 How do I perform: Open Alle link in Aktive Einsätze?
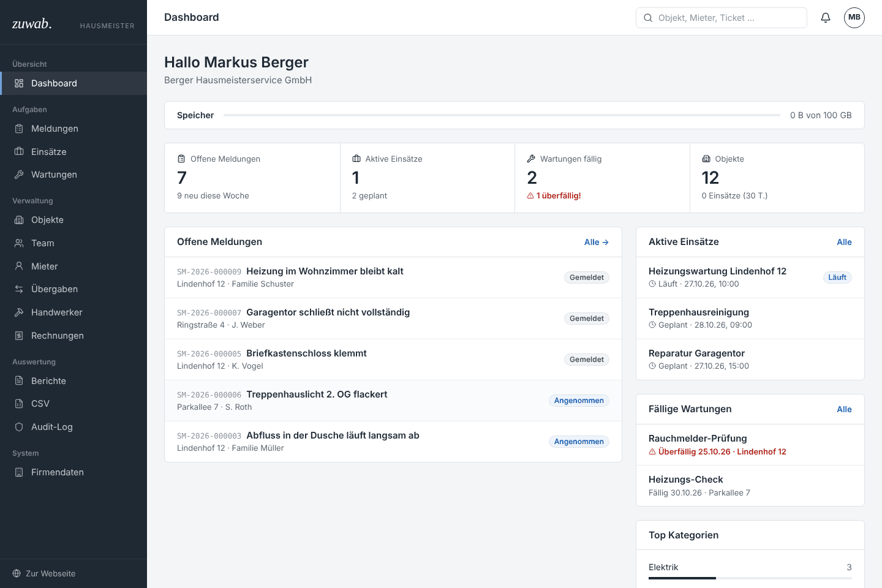click(x=844, y=242)
